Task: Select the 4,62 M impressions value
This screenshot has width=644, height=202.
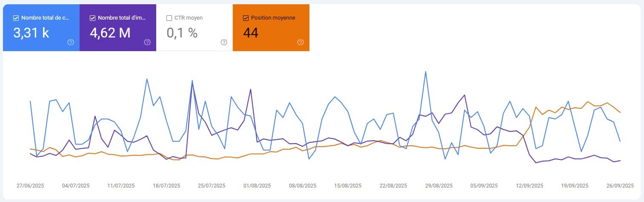Action: 110,33
